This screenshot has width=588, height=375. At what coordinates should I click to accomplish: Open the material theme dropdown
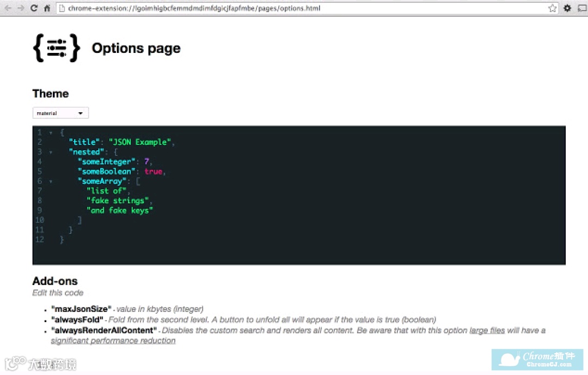(x=60, y=112)
